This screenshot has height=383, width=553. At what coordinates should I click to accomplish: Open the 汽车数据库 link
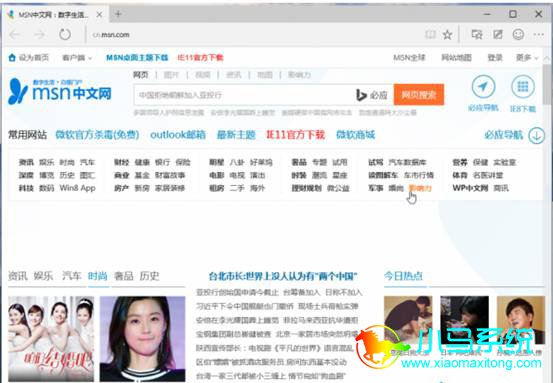(407, 162)
